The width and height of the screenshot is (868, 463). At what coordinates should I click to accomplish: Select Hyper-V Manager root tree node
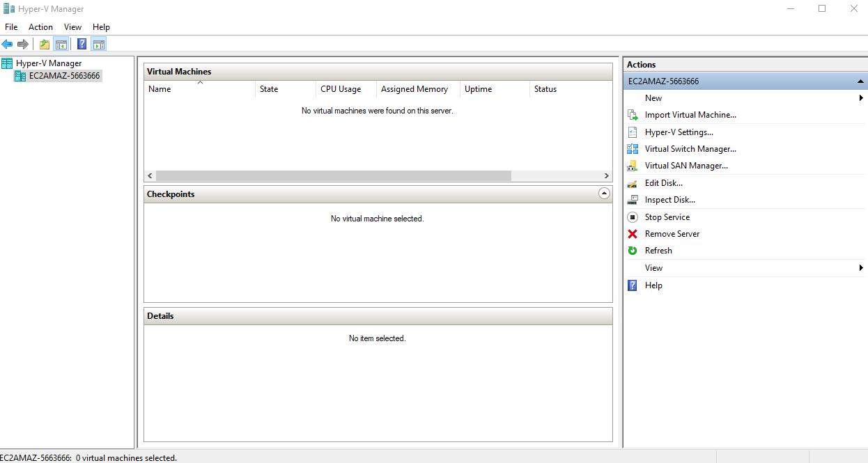pyautogui.click(x=49, y=63)
